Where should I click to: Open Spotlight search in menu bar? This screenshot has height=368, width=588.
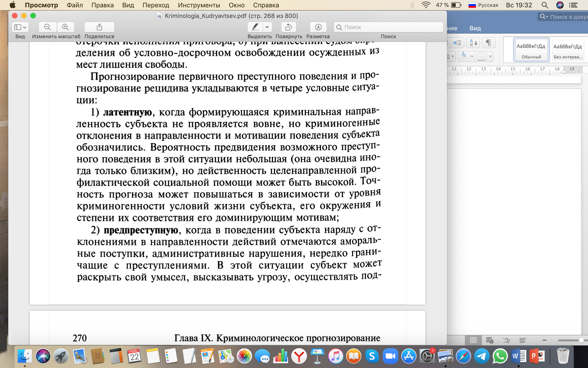point(545,5)
